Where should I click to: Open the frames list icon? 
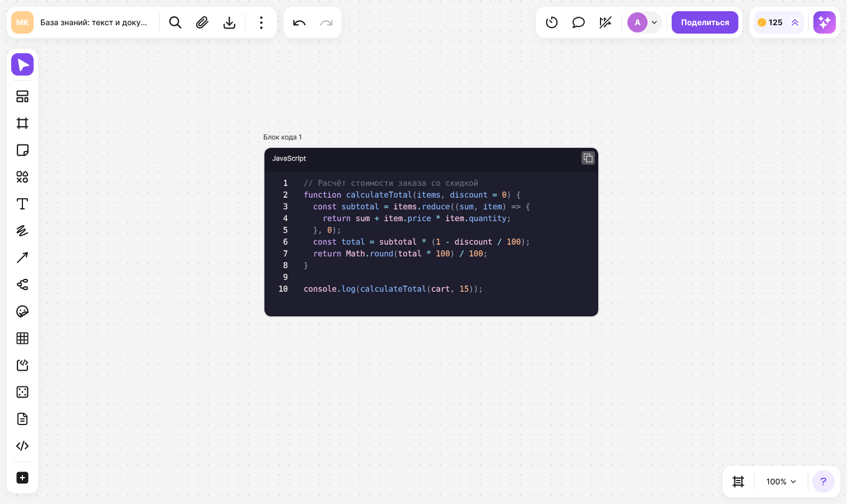click(x=738, y=482)
